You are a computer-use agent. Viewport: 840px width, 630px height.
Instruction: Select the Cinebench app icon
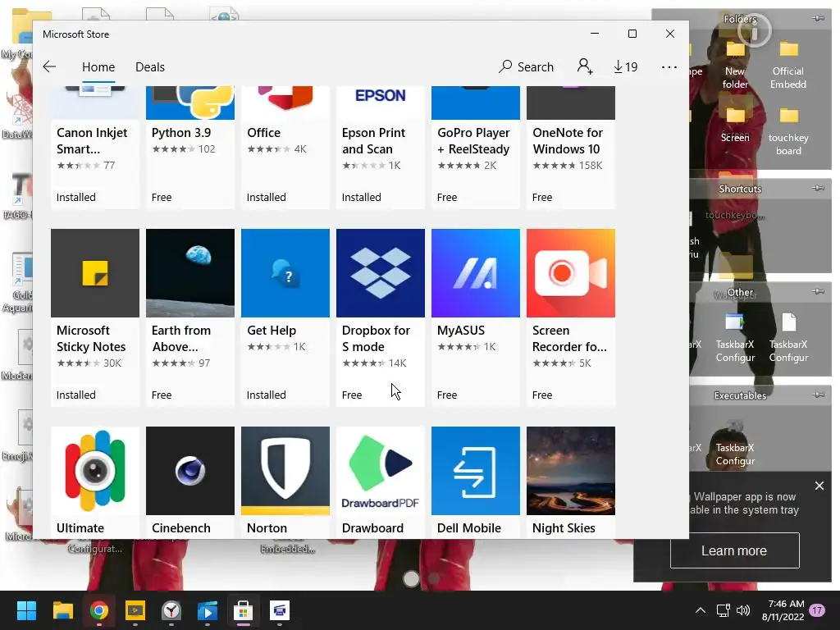(190, 470)
